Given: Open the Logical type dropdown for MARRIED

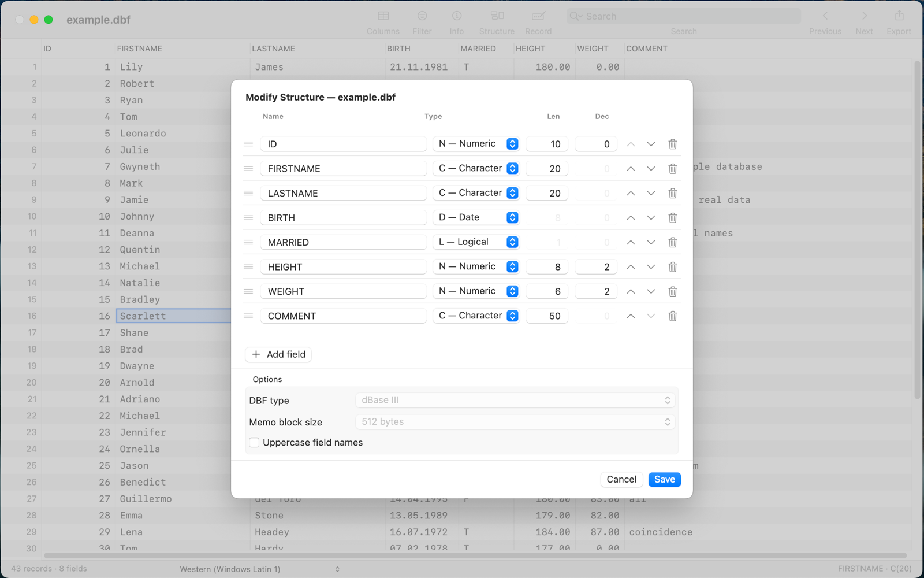Looking at the screenshot, I should 476,242.
